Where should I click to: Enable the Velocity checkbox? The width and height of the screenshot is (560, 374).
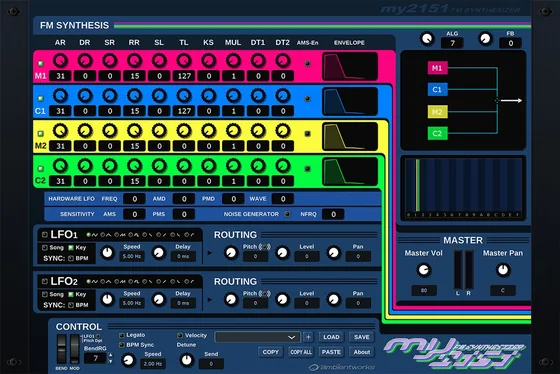(x=180, y=335)
